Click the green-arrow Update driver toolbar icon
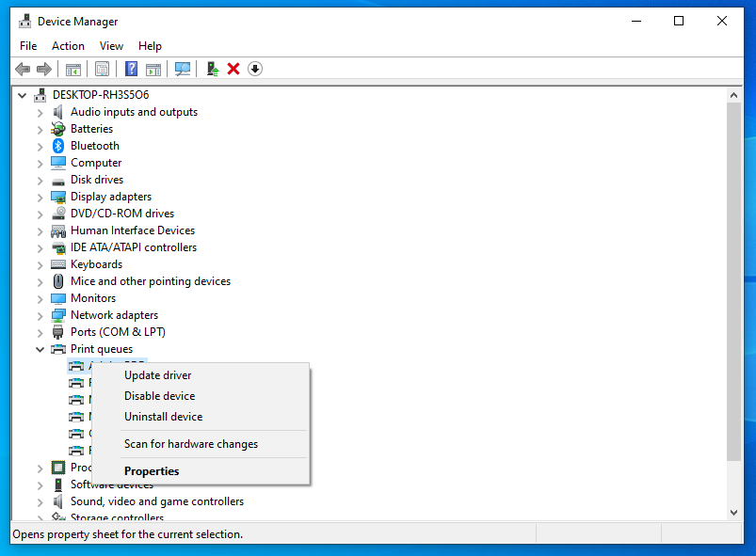The height and width of the screenshot is (556, 756). pyautogui.click(x=212, y=69)
